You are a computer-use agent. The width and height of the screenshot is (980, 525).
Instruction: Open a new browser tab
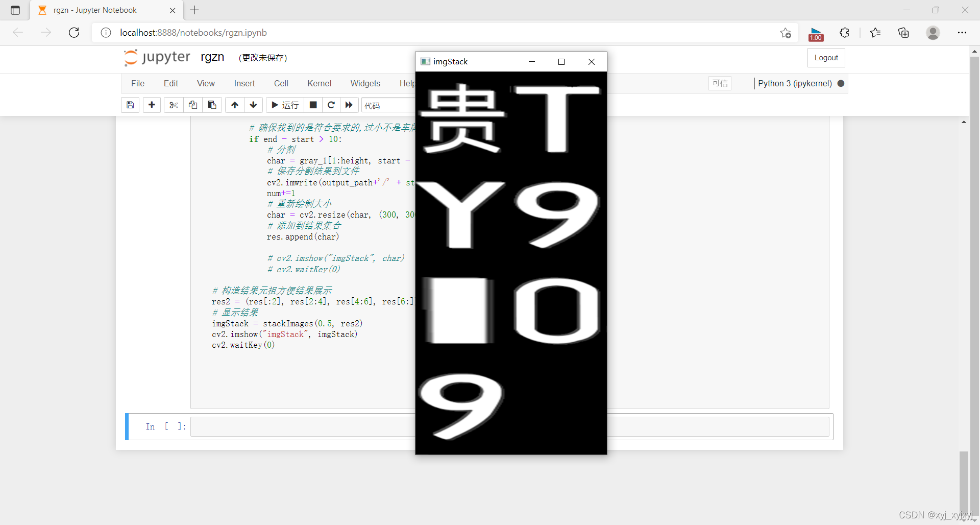coord(194,10)
